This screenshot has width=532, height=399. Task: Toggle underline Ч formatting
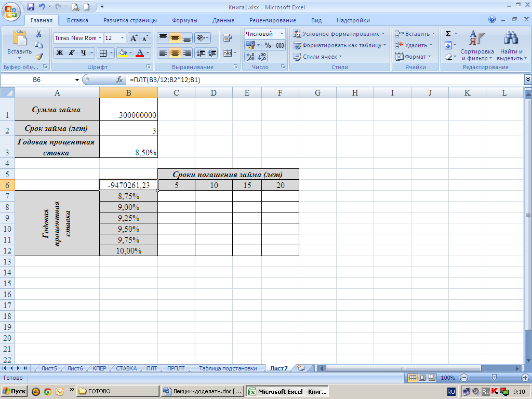click(x=83, y=53)
